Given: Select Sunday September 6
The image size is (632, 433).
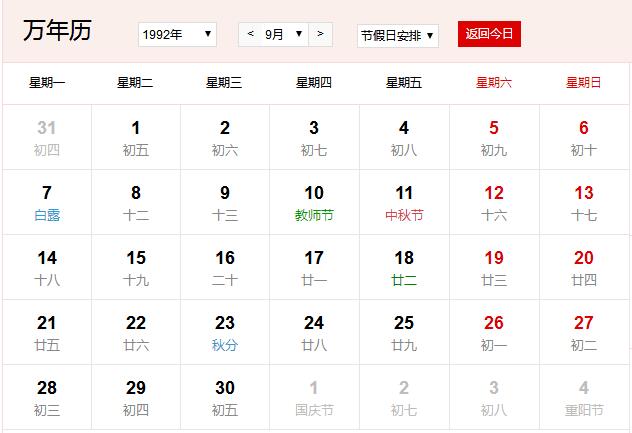Looking at the screenshot, I should pos(584,137).
